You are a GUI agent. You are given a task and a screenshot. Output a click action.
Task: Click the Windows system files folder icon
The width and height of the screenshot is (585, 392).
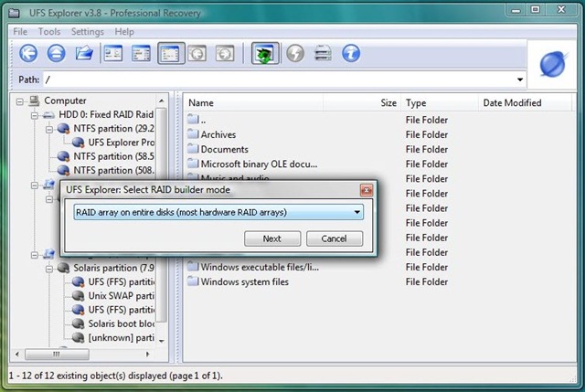193,281
